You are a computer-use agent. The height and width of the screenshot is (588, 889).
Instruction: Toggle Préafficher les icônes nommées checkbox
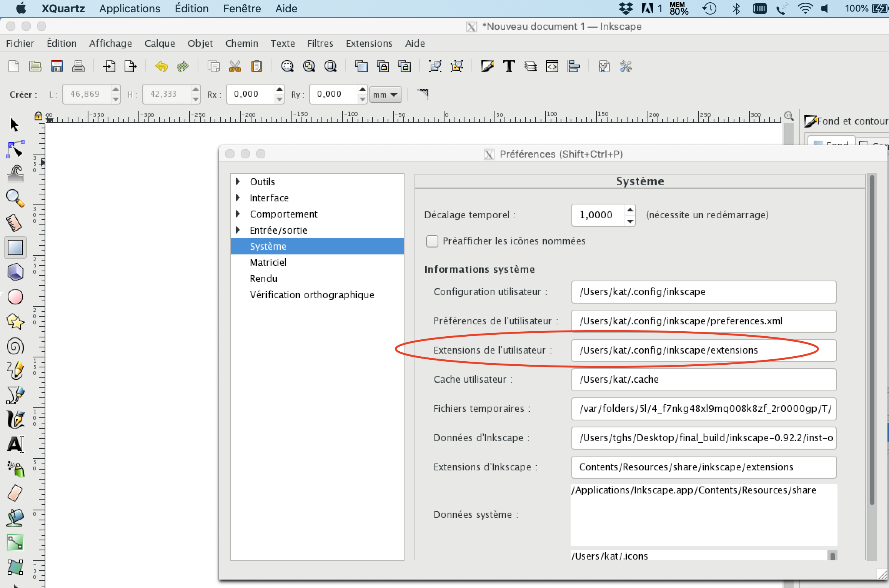(x=432, y=241)
